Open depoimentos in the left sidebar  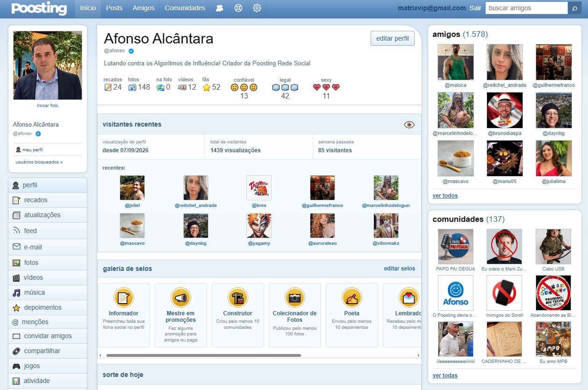click(48, 307)
